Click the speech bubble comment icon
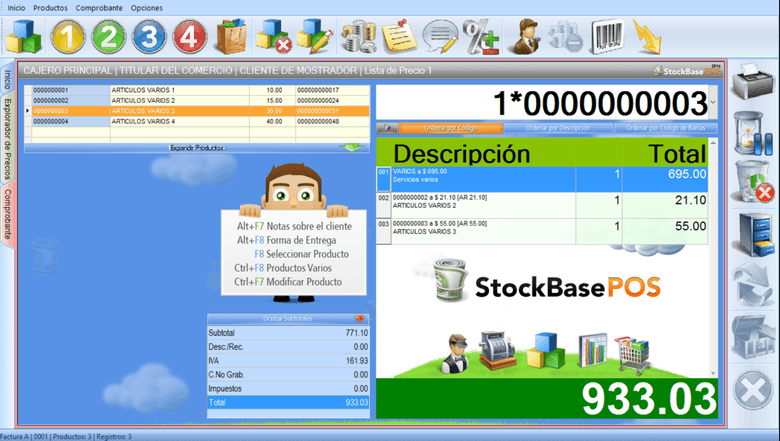The height and width of the screenshot is (441, 780). tap(440, 36)
